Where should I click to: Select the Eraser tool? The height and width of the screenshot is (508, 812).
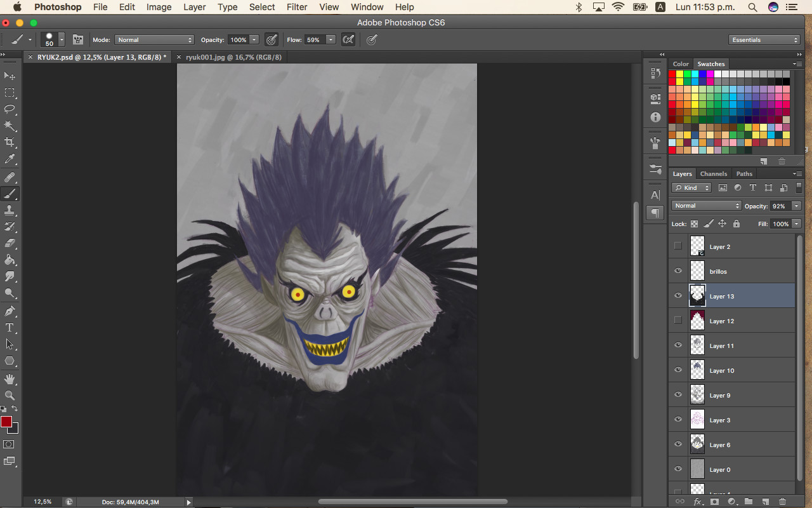[x=10, y=243]
